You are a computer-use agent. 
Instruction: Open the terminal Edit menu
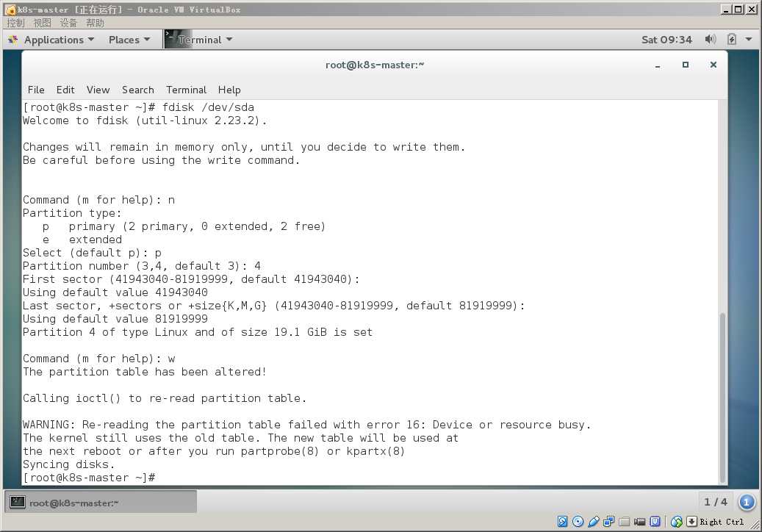pyautogui.click(x=65, y=90)
